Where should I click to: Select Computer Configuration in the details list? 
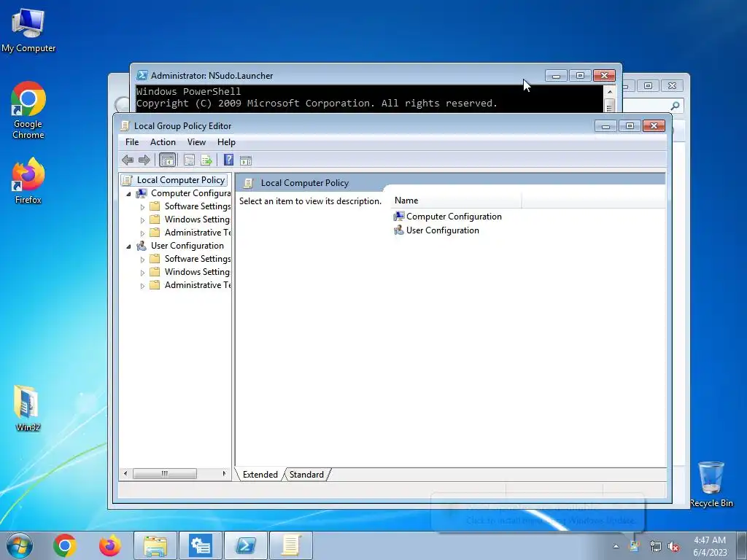coord(447,217)
